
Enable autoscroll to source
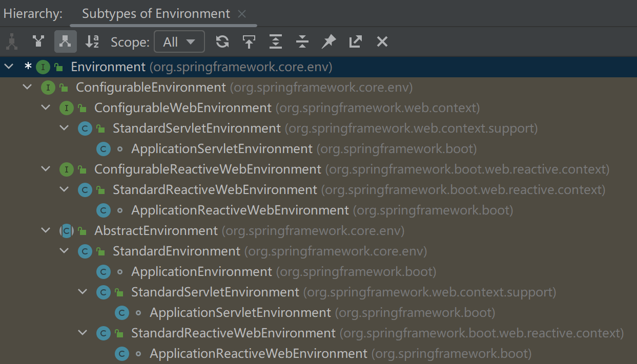pos(249,41)
